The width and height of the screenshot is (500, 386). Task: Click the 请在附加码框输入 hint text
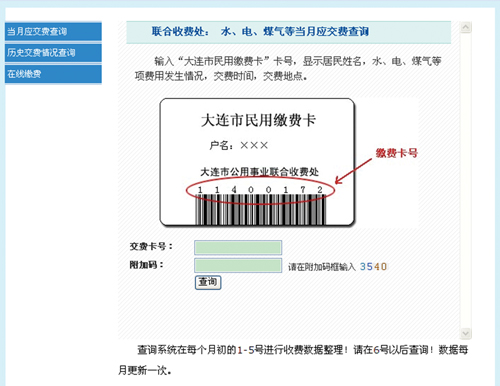click(322, 267)
